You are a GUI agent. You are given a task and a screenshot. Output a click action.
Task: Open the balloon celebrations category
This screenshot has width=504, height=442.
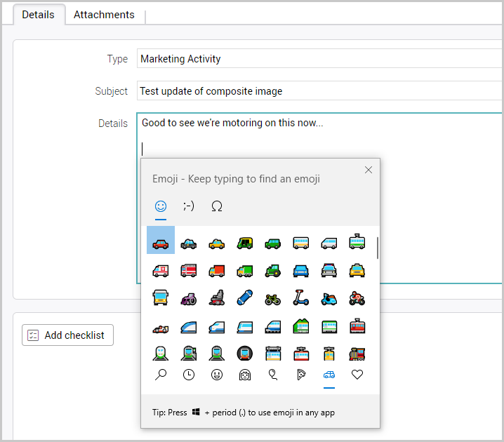click(273, 375)
